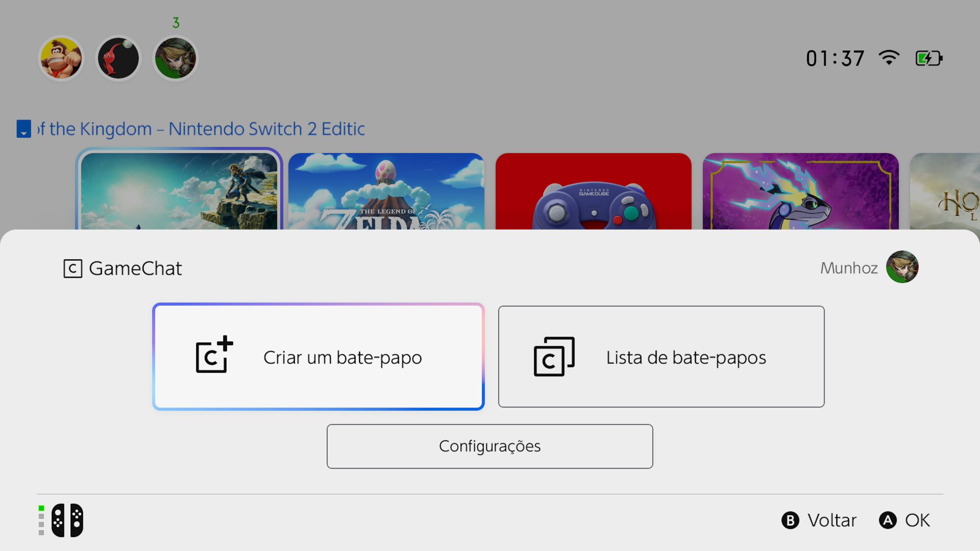Click the Munhoz profile picture
Screen dimensions: 980x551
[902, 267]
